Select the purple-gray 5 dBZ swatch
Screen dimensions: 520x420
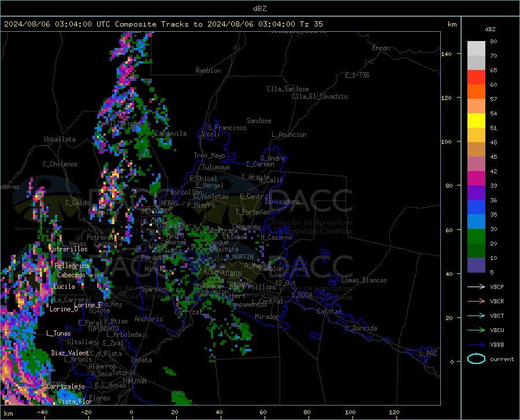click(476, 265)
